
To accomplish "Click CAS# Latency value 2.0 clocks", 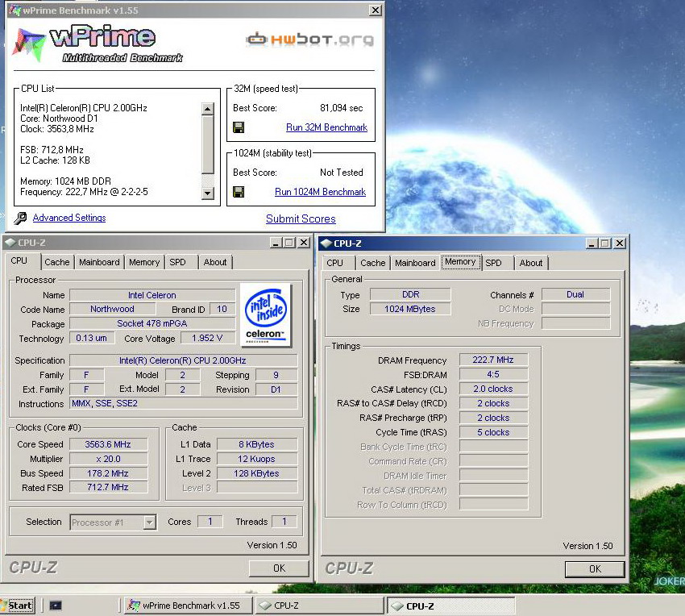I will (x=493, y=389).
